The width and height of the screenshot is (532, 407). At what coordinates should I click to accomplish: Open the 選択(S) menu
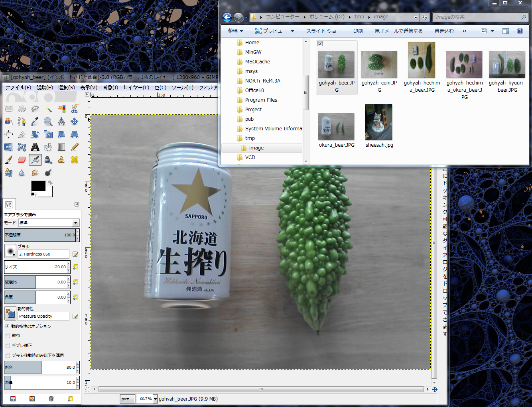(x=67, y=87)
